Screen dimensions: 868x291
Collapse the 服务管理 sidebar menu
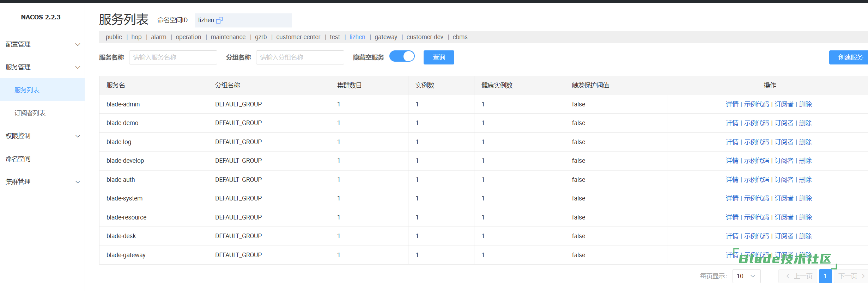coord(42,67)
